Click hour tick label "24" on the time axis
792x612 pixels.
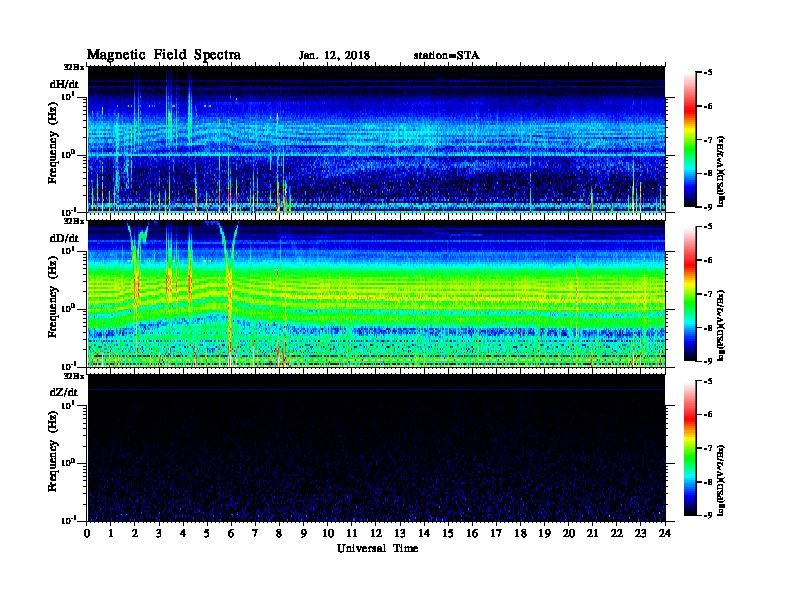[x=665, y=533]
